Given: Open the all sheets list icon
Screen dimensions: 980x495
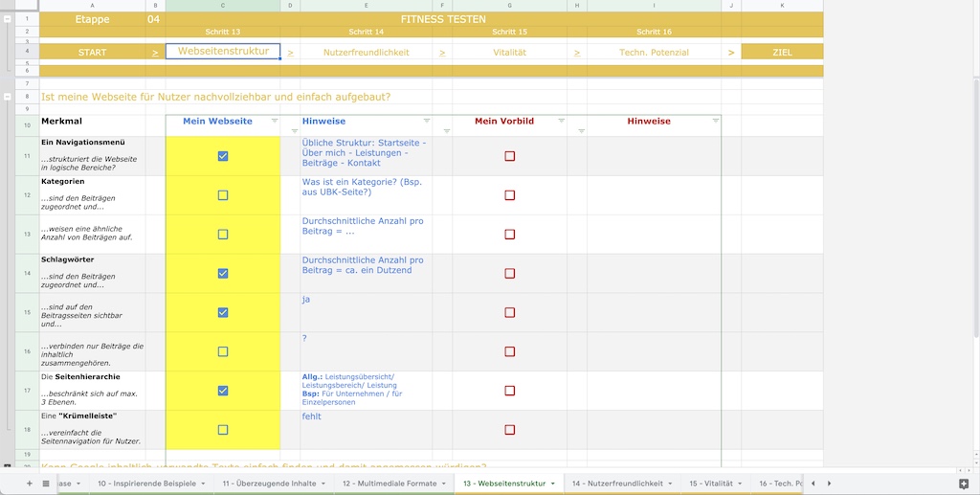Looking at the screenshot, I should [46, 484].
